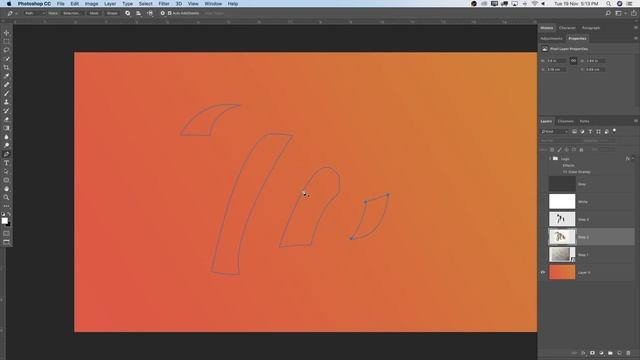Collapse the Logo group's effects list
Screen dimensions: 640x360
click(633, 158)
